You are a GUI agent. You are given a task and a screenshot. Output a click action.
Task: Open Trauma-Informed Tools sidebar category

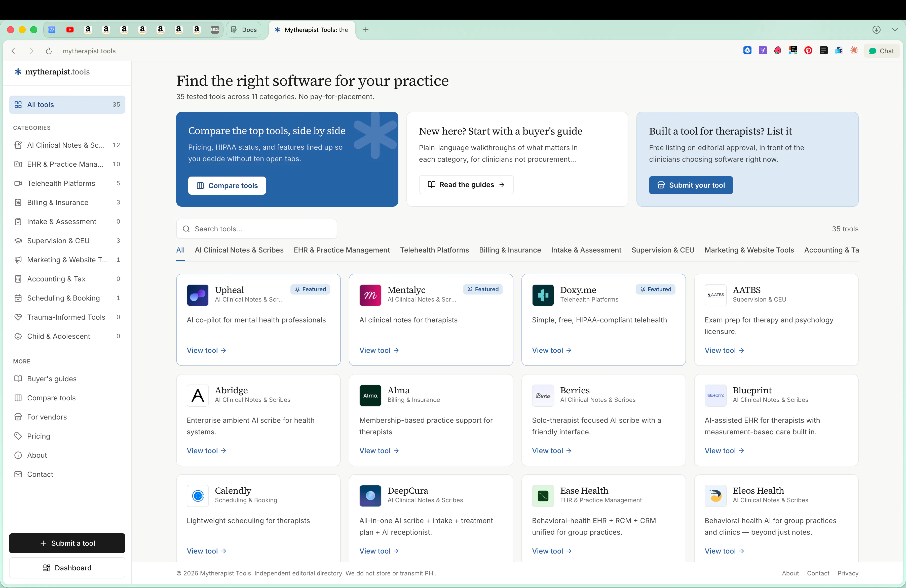(67, 317)
